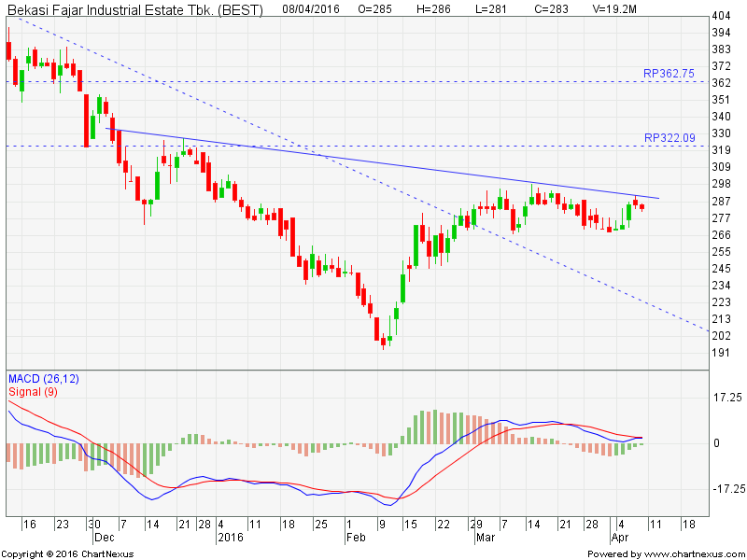Viewport: 747px width, 560px height.
Task: Click the Dec month marker on time axis
Action: coord(102,538)
